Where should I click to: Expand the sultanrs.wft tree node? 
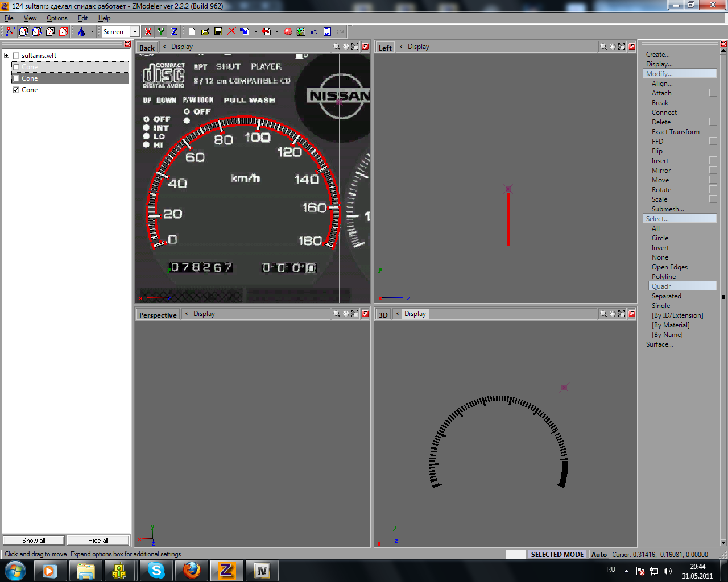click(7, 56)
